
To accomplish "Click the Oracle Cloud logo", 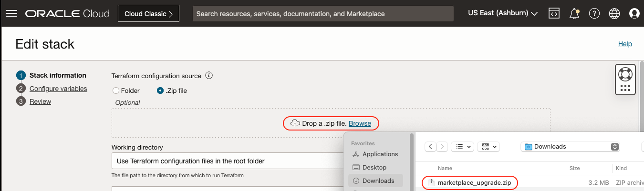I will 67,13.
